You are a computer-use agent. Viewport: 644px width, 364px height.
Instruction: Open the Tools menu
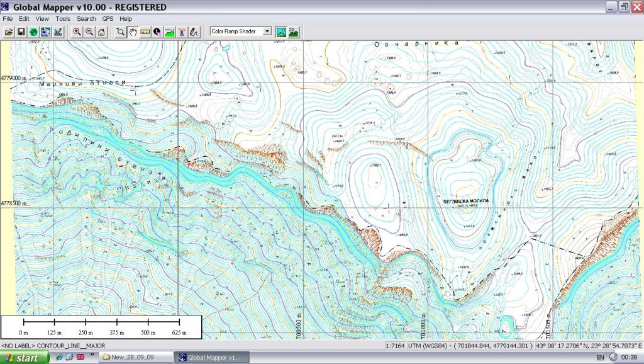[x=63, y=18]
